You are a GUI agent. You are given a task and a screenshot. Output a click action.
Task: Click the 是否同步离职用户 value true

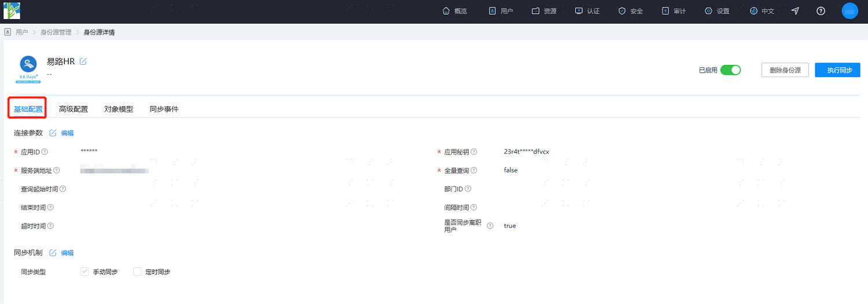tap(510, 226)
